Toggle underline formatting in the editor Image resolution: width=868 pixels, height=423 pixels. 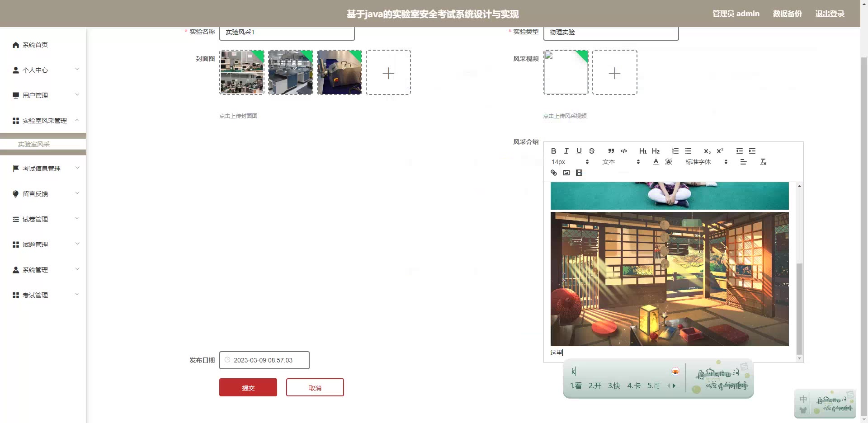pyautogui.click(x=579, y=151)
